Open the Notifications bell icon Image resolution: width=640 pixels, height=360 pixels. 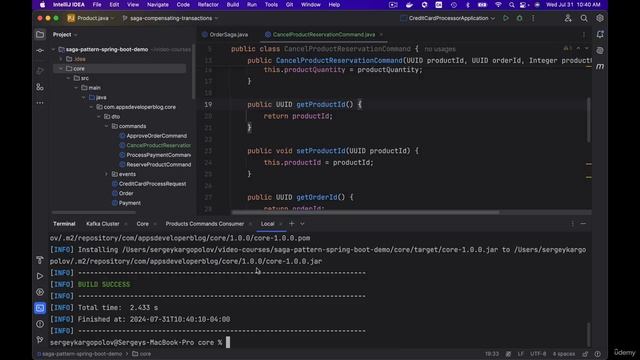tap(600, 35)
